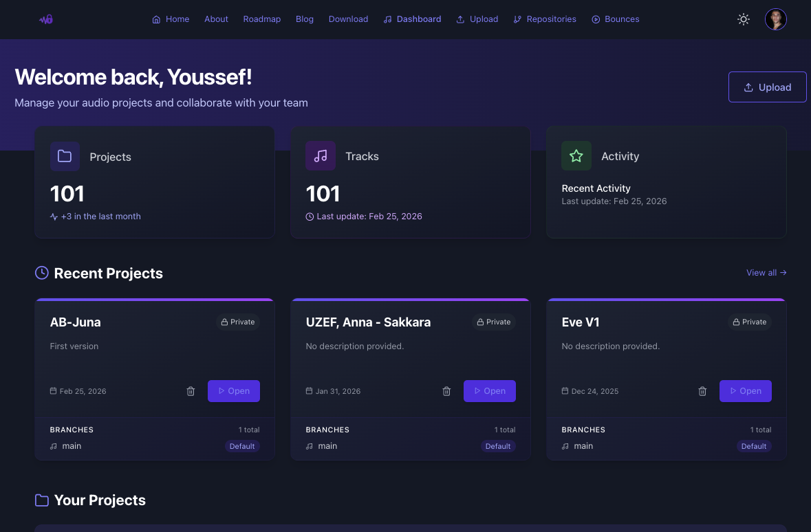
Task: Click the View all link
Action: pyautogui.click(x=766, y=272)
